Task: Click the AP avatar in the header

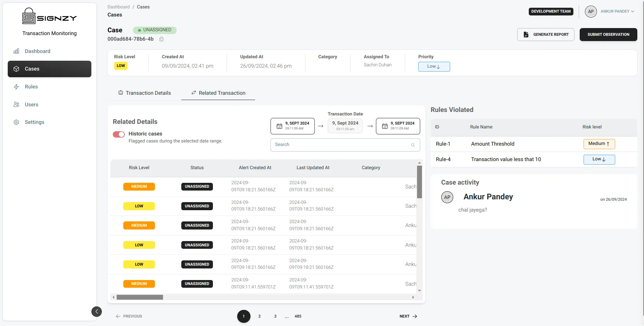Action: [591, 12]
